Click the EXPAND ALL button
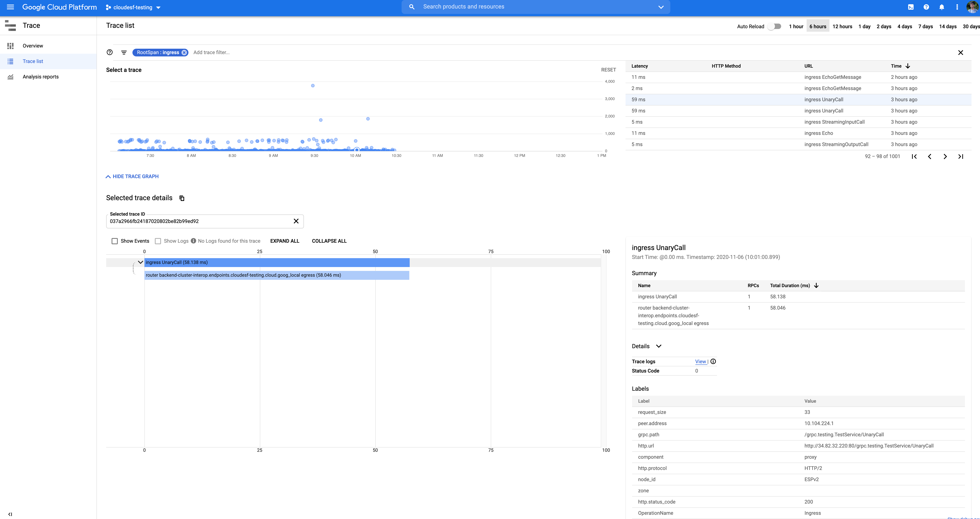 285,241
